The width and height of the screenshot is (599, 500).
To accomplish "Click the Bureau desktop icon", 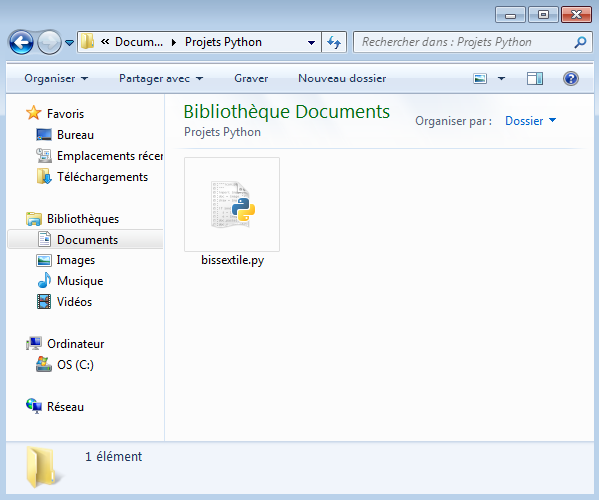I will click(44, 134).
